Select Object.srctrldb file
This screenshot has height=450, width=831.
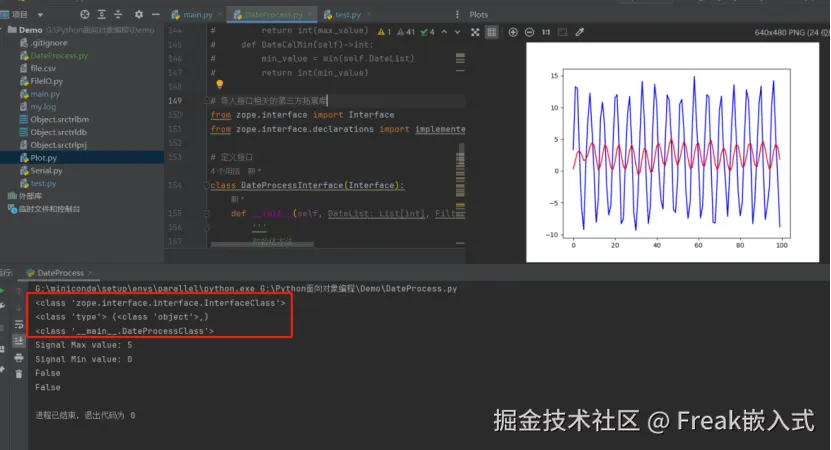pyautogui.click(x=58, y=132)
